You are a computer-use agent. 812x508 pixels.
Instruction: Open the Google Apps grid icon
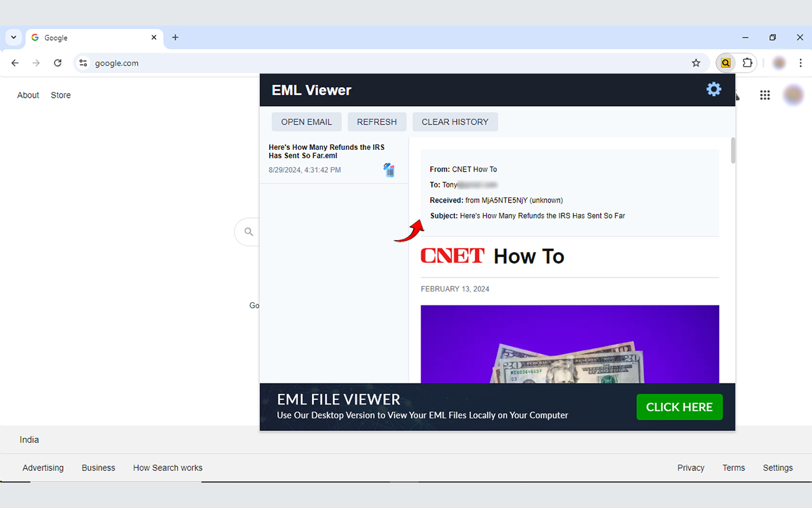tap(764, 95)
